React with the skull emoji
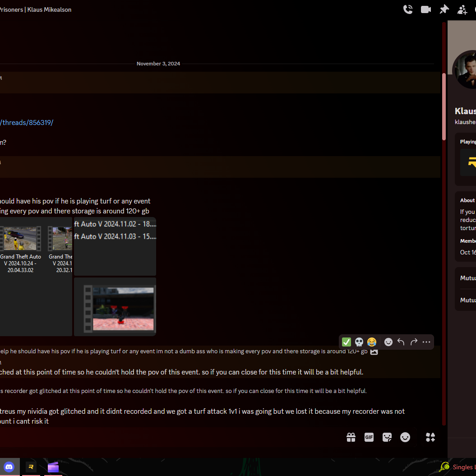This screenshot has height=476, width=476. click(x=359, y=342)
